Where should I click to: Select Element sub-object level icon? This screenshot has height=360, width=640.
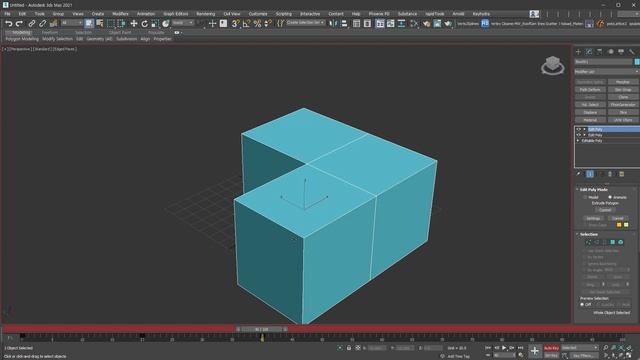pos(621,242)
